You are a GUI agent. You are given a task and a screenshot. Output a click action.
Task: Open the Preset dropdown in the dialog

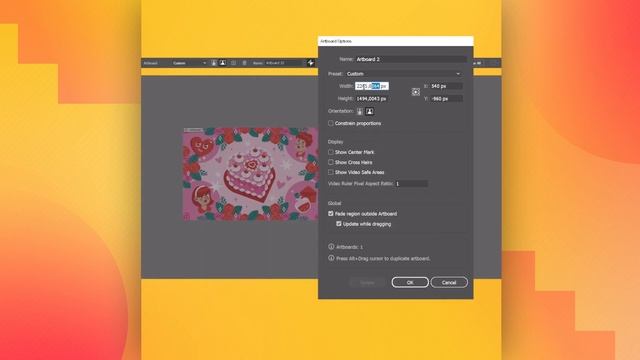404,74
